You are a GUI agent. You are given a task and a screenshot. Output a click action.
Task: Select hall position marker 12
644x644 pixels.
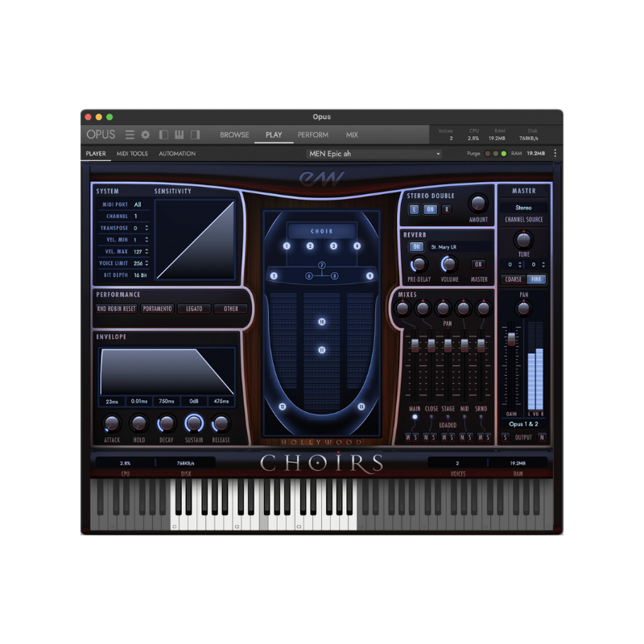click(x=283, y=407)
